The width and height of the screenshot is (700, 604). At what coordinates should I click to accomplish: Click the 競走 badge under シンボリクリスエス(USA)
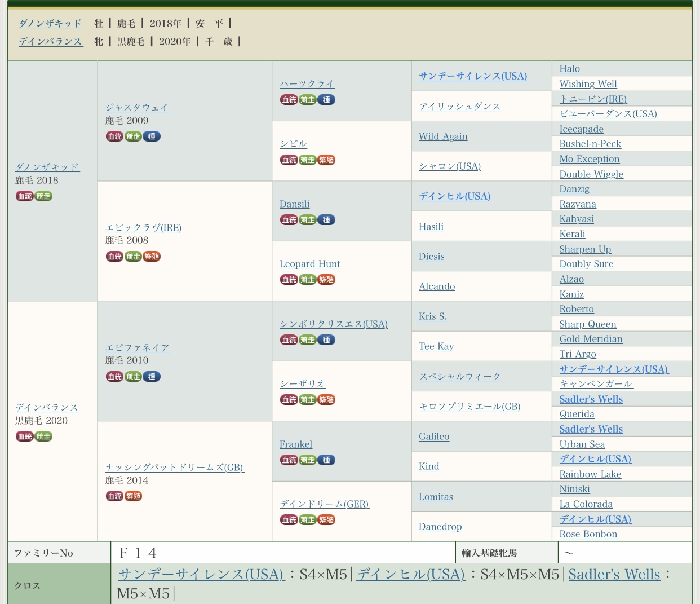(x=308, y=340)
